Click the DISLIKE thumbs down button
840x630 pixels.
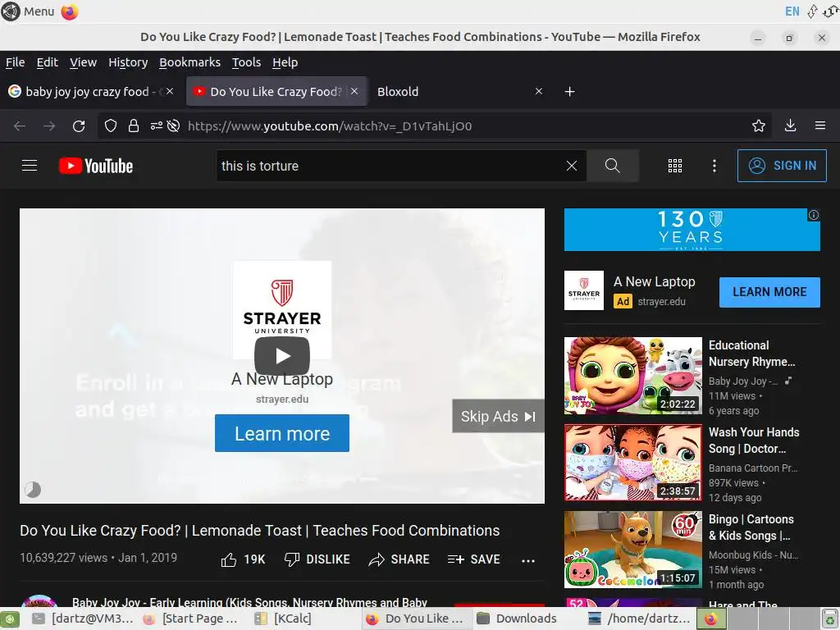317,559
